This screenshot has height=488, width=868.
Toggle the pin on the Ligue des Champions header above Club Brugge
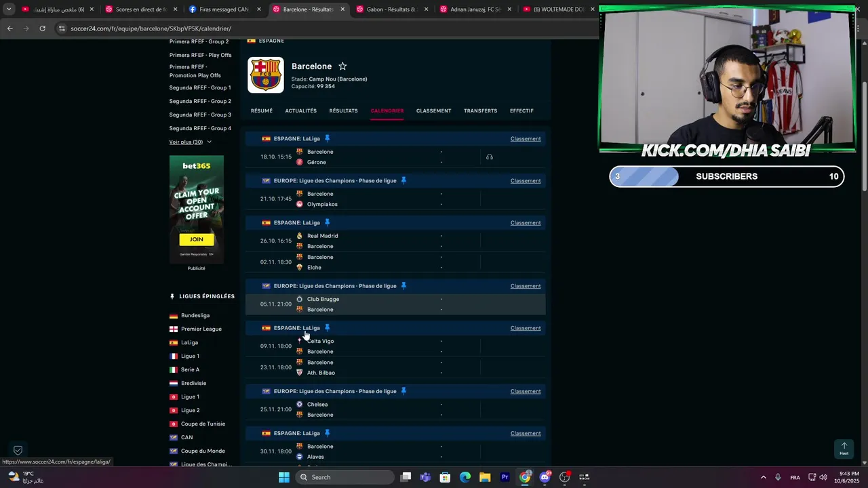coord(403,285)
